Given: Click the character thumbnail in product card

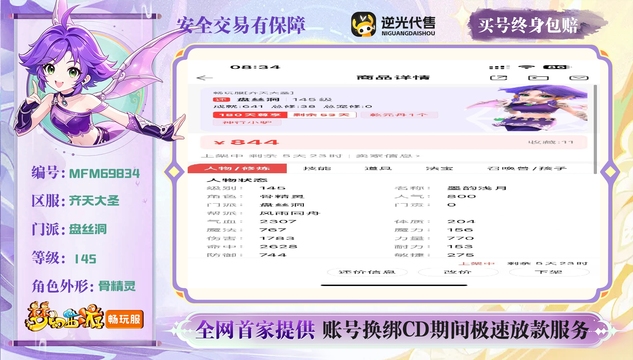Looking at the screenshot, I should pos(530,108).
